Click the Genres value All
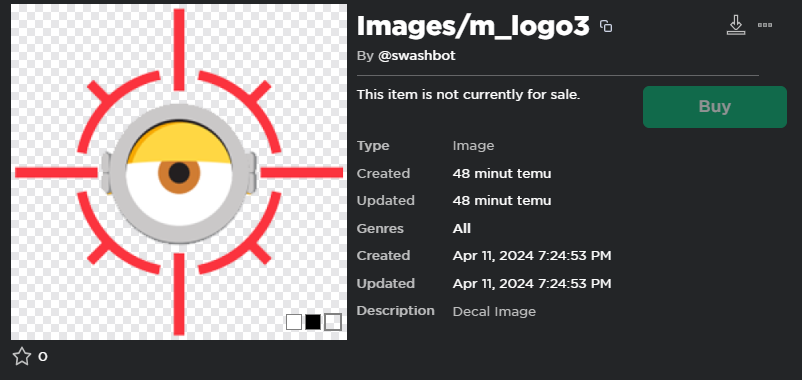Viewport: 802px width, 380px height. click(462, 228)
